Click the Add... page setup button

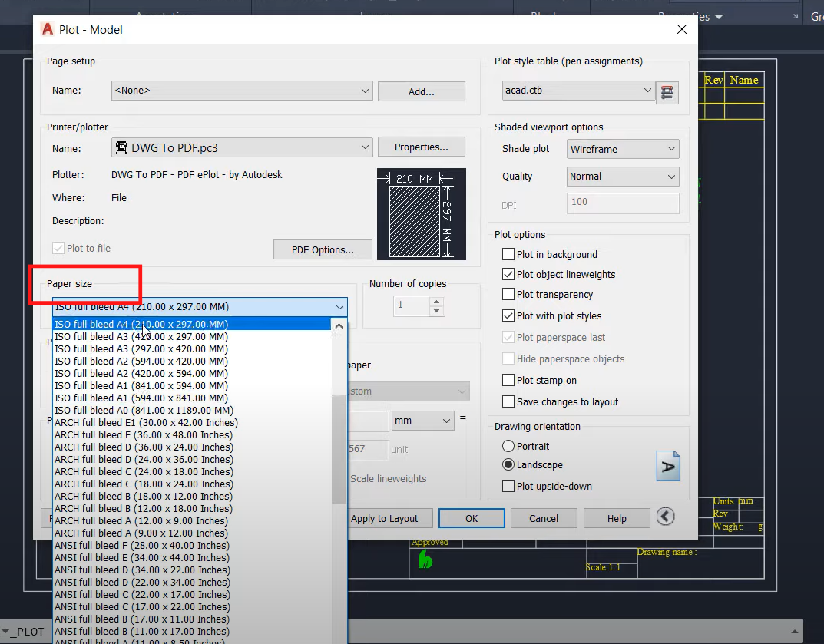point(422,91)
